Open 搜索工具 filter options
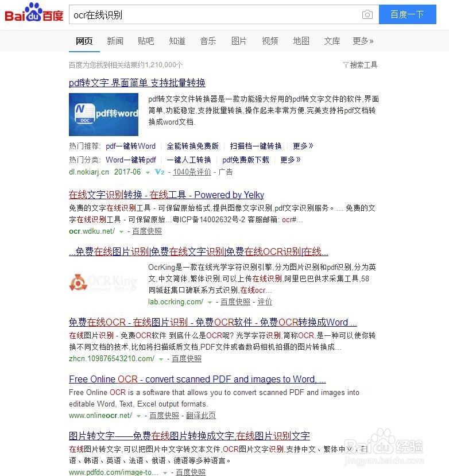The image size is (449, 476). coord(360,65)
